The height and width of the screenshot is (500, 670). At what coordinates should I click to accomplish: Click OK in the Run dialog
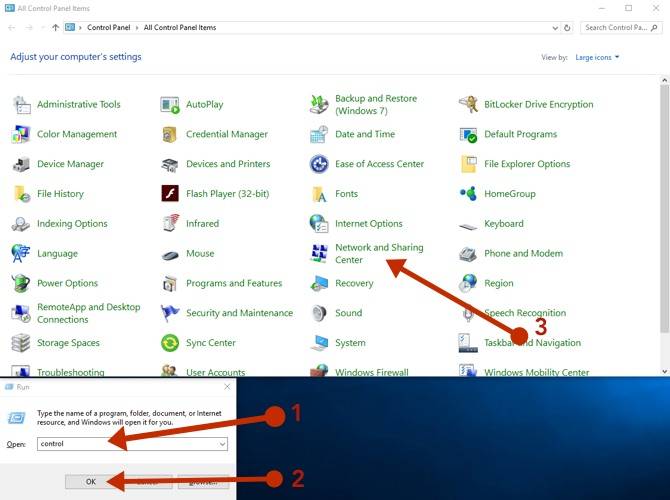coord(91,482)
